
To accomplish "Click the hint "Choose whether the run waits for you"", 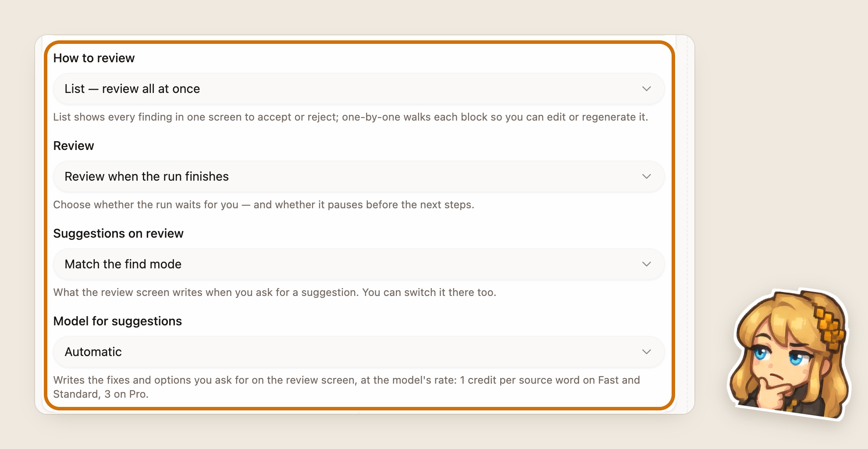I will [264, 205].
